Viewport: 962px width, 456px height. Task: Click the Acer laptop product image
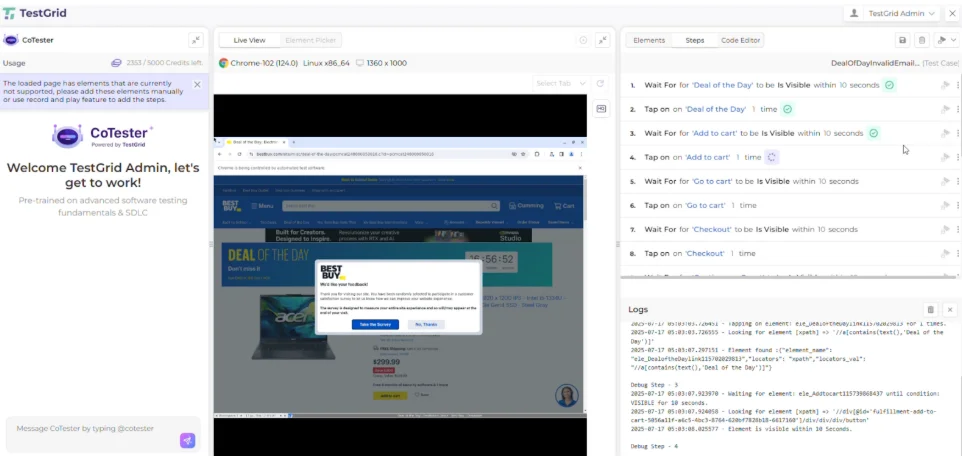point(293,327)
